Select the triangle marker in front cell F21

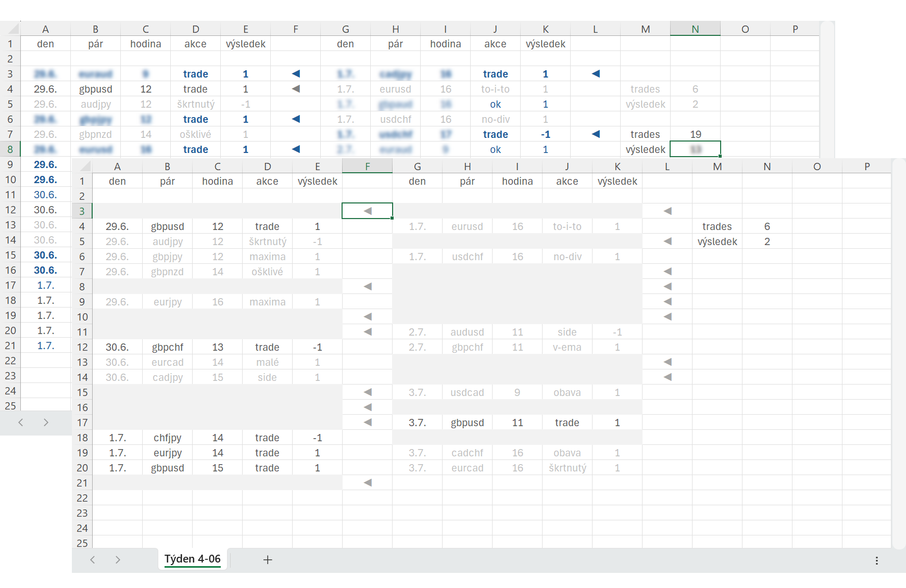coord(368,483)
